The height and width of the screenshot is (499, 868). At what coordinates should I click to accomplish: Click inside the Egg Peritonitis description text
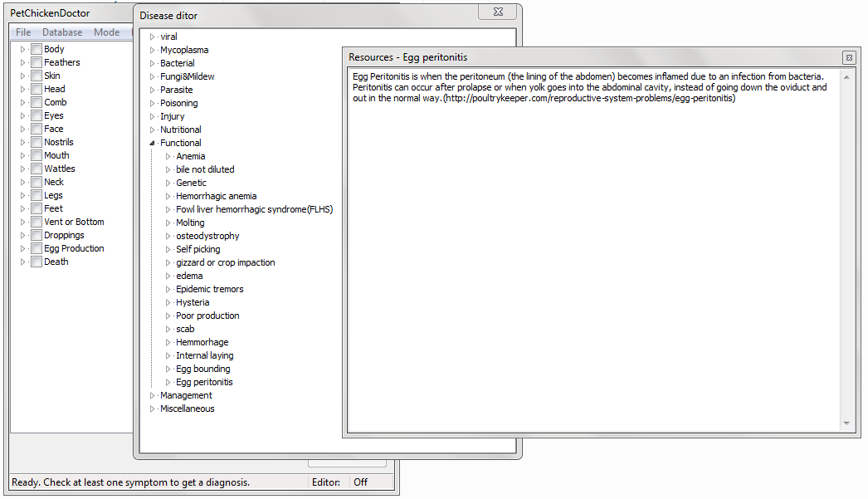(581, 87)
